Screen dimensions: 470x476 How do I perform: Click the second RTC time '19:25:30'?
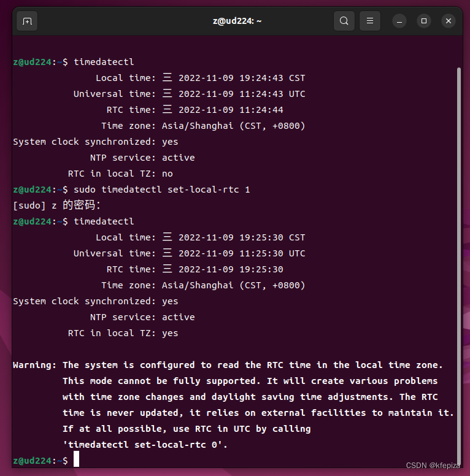click(x=261, y=269)
